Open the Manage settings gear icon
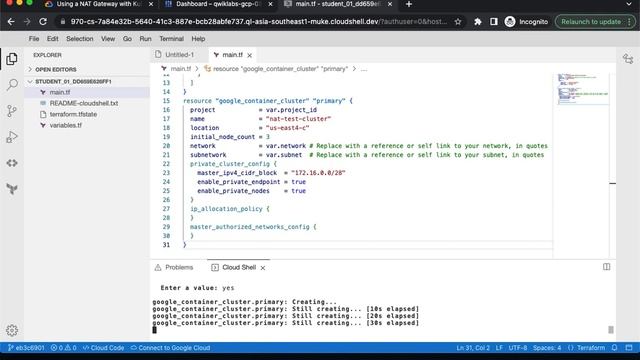Screen dimensions: 640x360 tap(12, 330)
